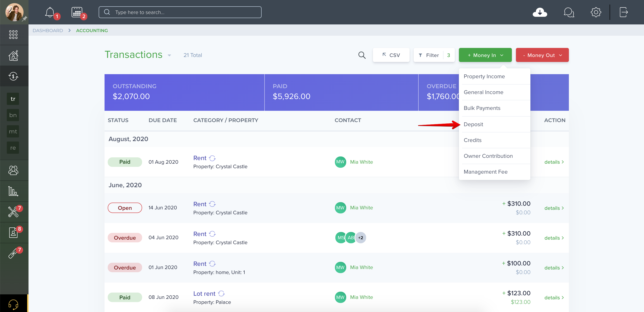Open the Money In dropdown

tap(485, 55)
